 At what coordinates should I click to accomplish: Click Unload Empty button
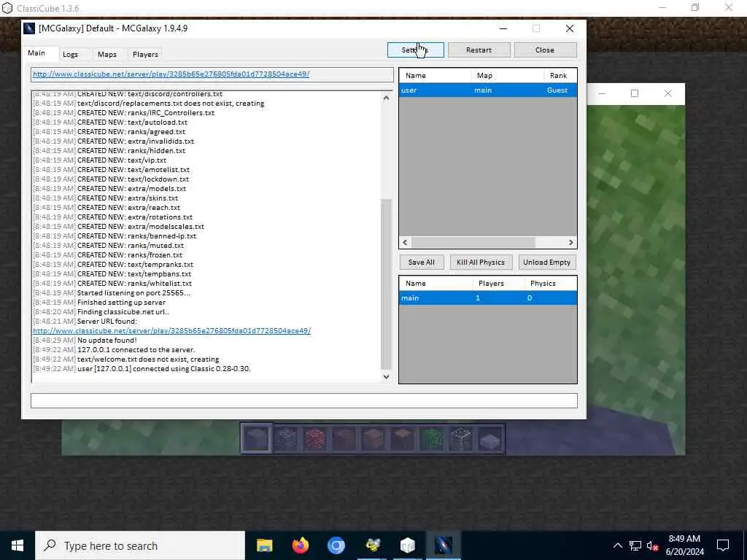click(547, 262)
